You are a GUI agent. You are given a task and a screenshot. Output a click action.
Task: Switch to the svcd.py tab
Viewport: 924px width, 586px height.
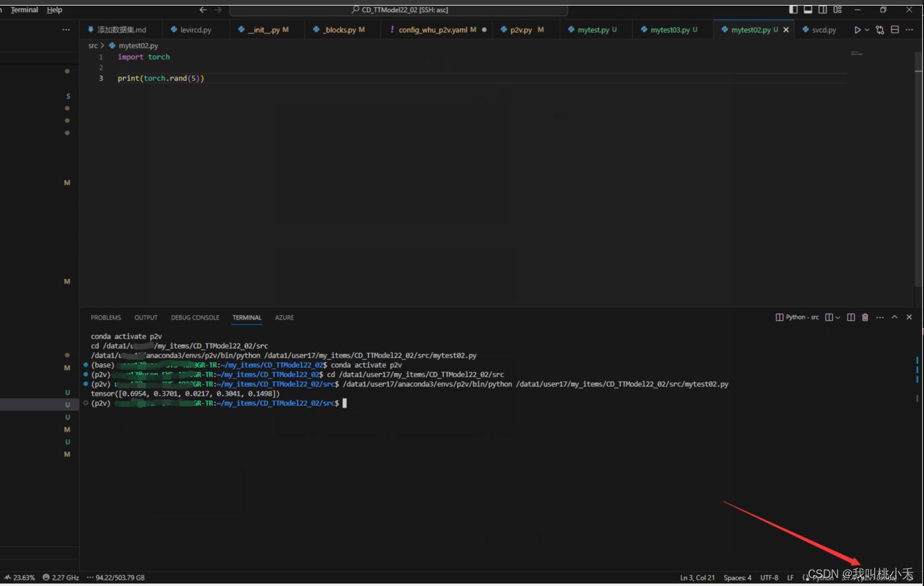click(820, 30)
